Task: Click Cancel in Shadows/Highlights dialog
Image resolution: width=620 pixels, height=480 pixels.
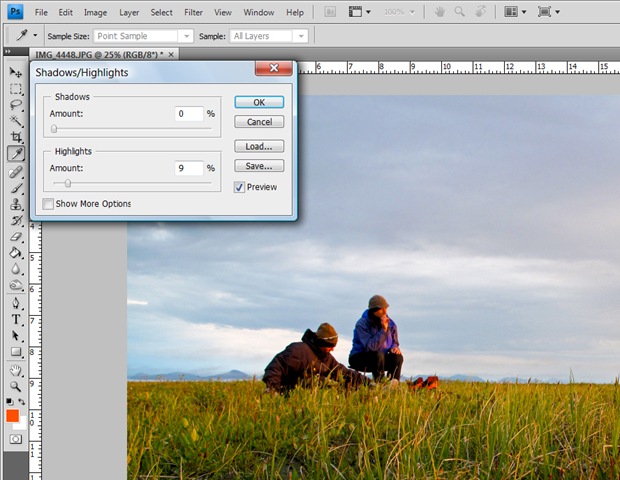Action: click(x=259, y=122)
